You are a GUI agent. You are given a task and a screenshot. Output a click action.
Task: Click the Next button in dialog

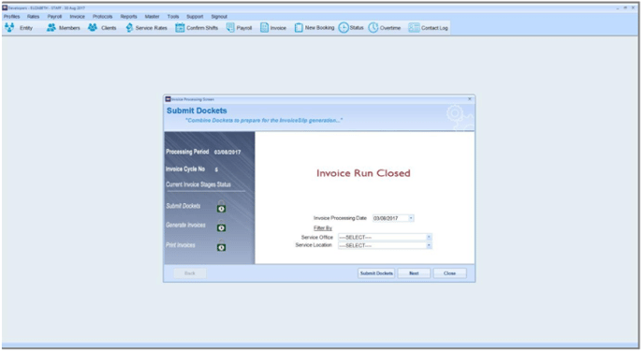(x=414, y=273)
